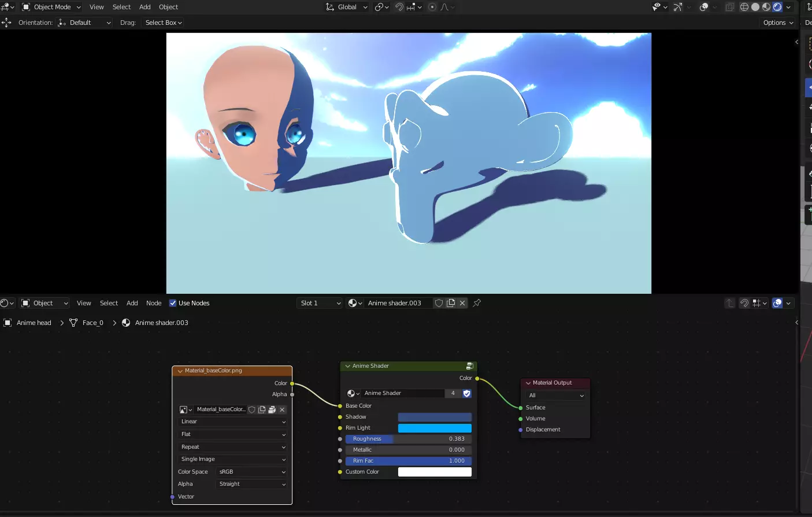Open the Options popover in viewport header
The height and width of the screenshot is (517, 812).
click(778, 23)
